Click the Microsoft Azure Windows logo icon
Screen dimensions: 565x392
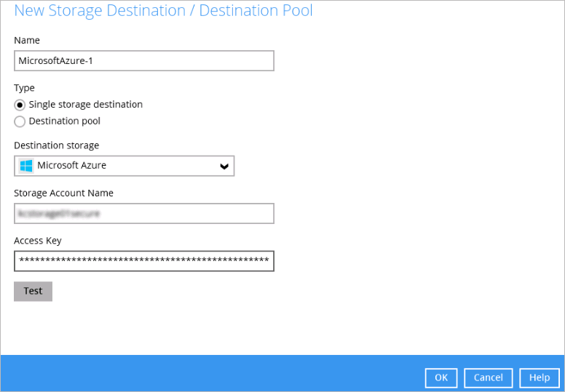26,166
